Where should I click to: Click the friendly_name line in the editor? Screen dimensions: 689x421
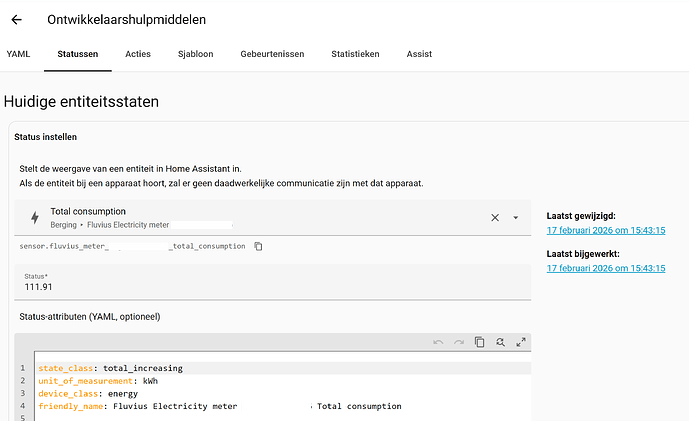click(x=220, y=406)
